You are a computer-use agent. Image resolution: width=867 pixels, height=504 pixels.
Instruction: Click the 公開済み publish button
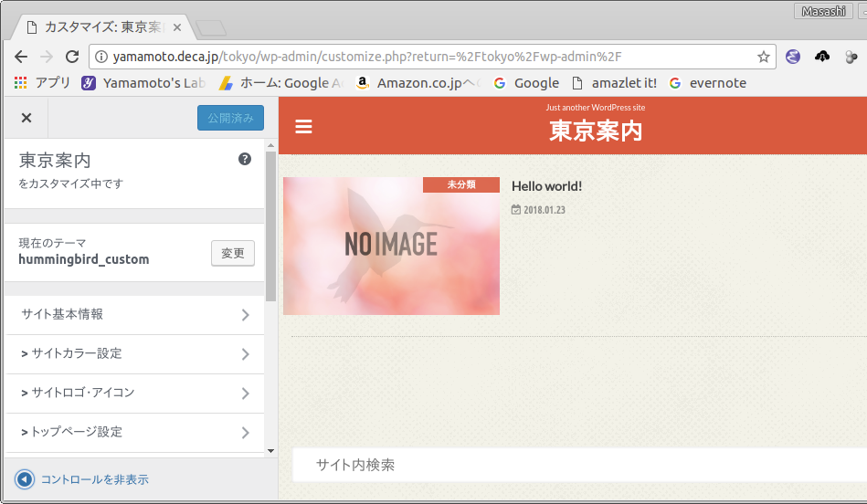pos(230,118)
